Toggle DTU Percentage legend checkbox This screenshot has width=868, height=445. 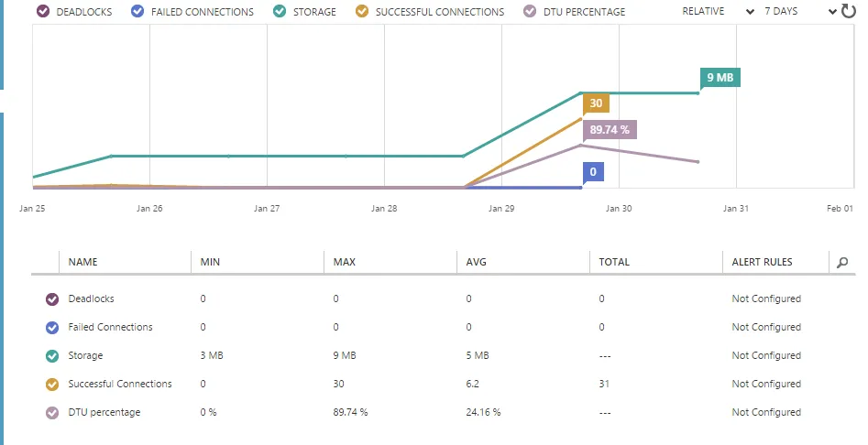pos(530,12)
